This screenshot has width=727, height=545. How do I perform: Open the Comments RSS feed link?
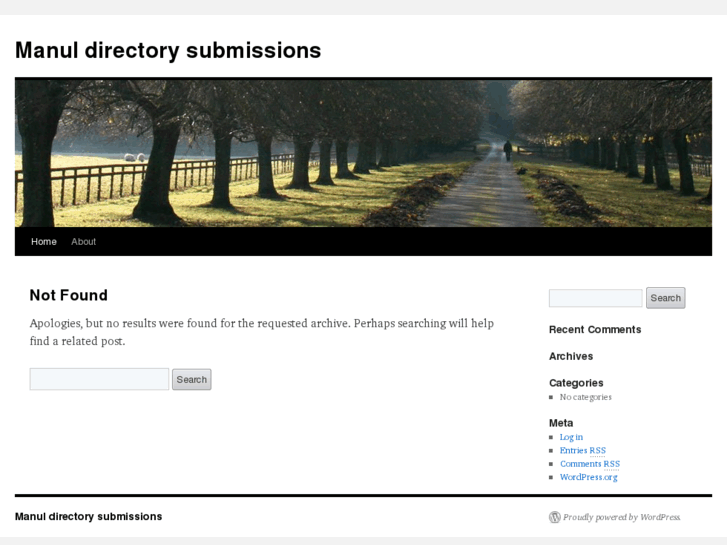[589, 464]
